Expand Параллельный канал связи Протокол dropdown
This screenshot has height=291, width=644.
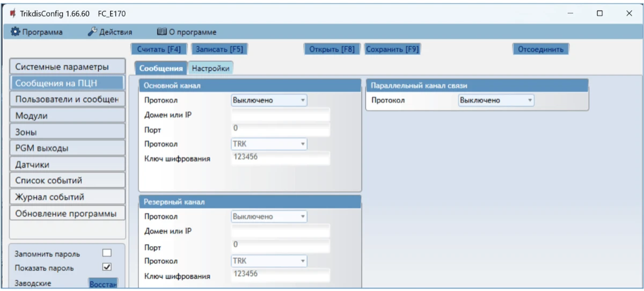point(496,100)
